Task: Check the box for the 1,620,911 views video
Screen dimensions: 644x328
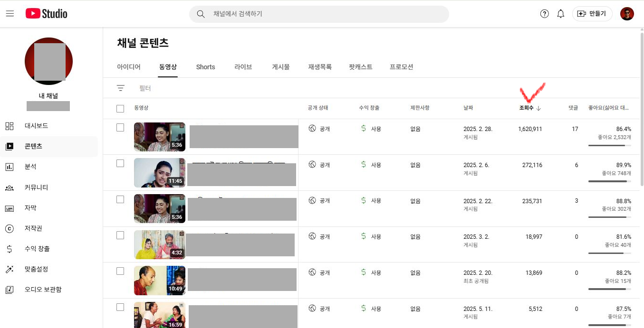Action: point(120,128)
